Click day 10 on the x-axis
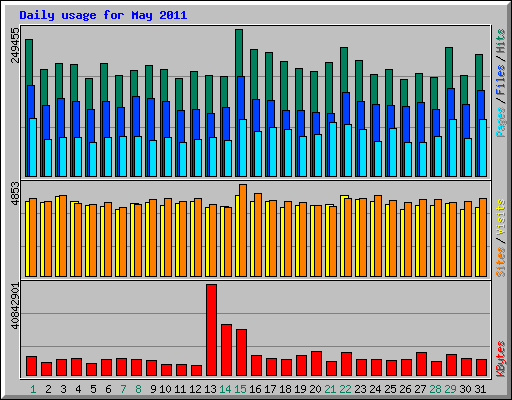Screen dimensions: 512x400 [x=165, y=389]
